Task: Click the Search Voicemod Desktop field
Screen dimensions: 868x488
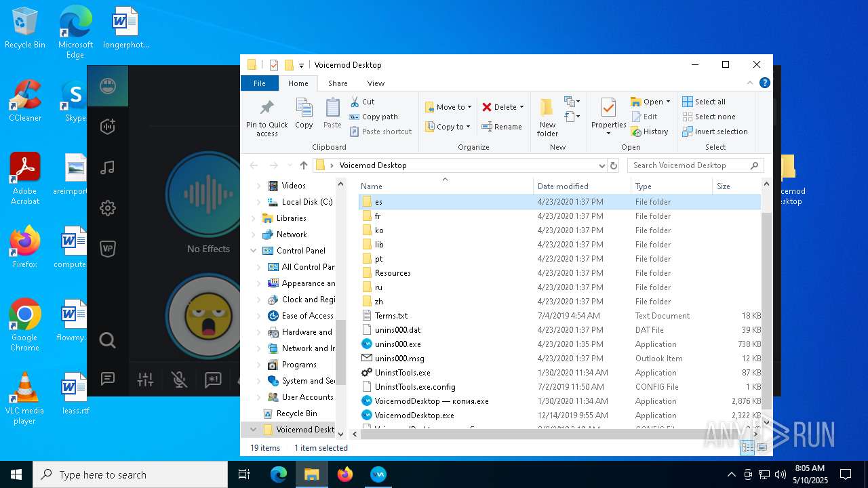Action: [696, 165]
